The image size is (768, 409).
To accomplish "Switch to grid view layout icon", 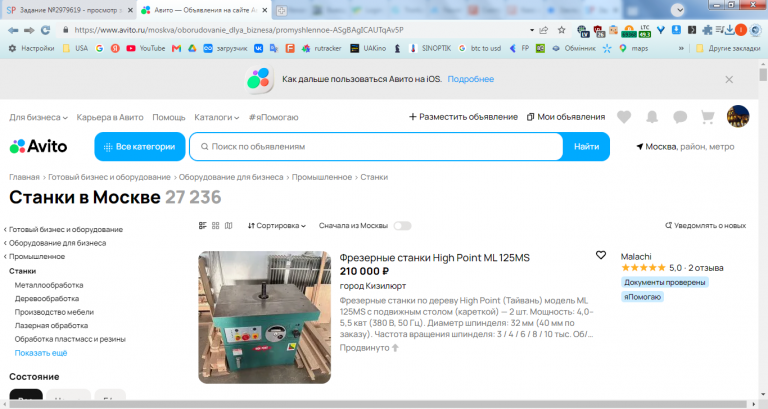I will 216,225.
